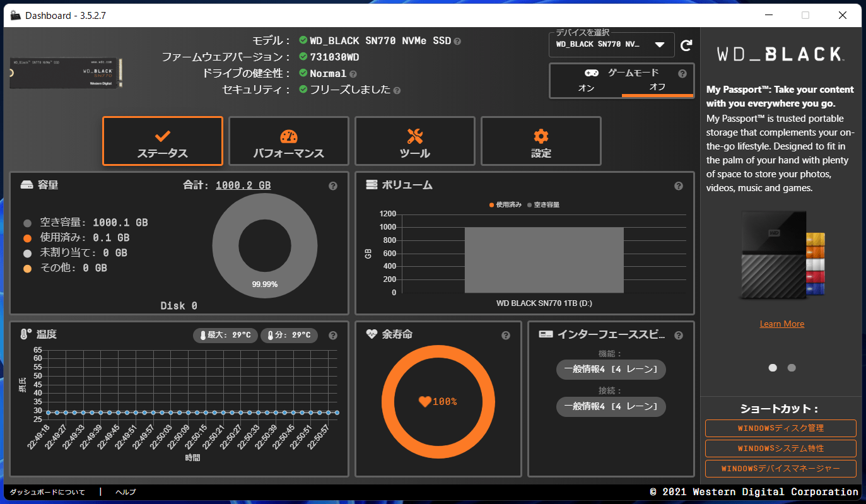Click the green check beside モデル
Screen dimensions: 866x504
coord(303,40)
